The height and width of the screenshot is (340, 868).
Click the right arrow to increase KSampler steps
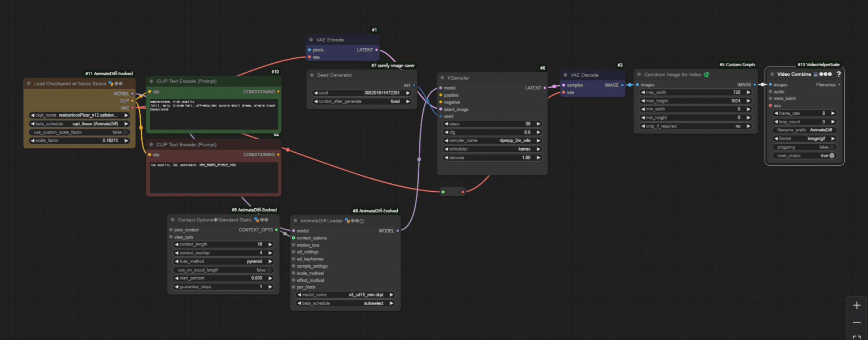538,123
